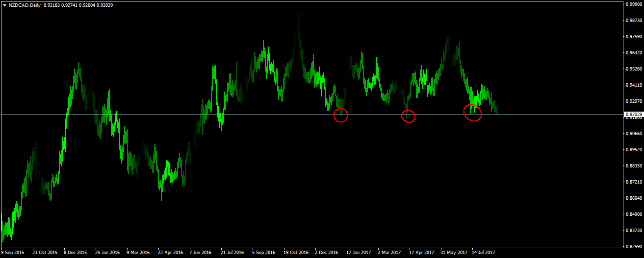Click the 0.90660 price scale label
Viewport: 644px width, 258px height.
tap(634, 133)
